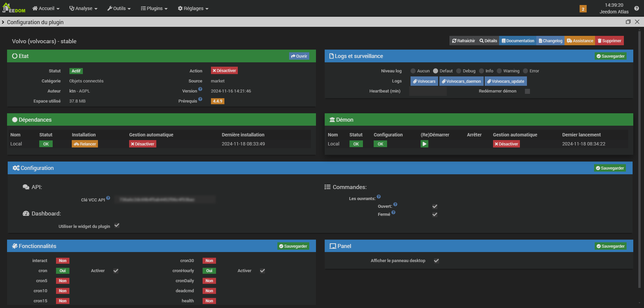Click the Supprimer plugin button
The image size is (644, 308).
609,41
